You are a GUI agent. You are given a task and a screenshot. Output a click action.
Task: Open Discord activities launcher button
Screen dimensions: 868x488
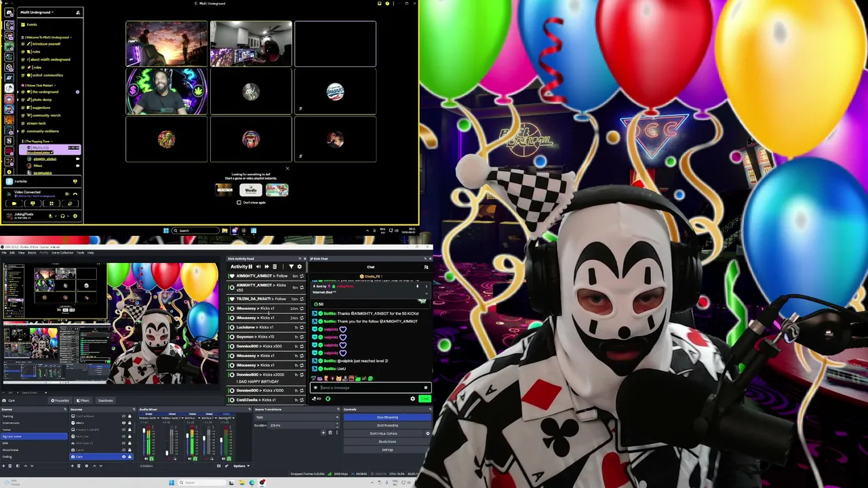click(x=52, y=203)
